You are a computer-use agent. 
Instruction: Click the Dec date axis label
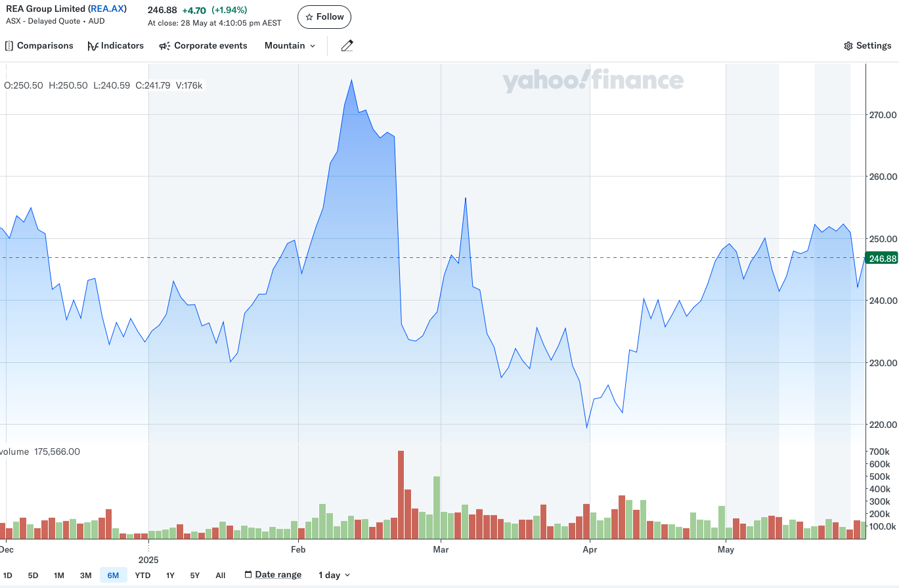[7, 549]
